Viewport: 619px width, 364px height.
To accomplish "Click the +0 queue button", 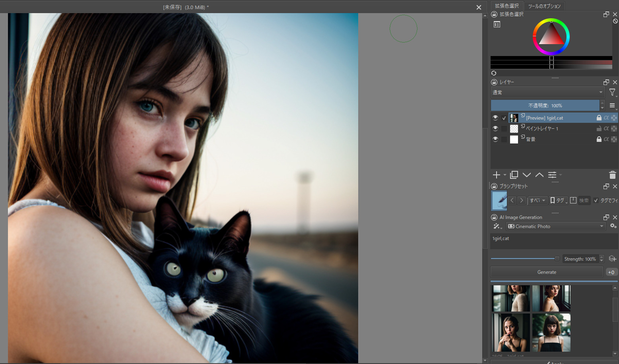I will 611,272.
